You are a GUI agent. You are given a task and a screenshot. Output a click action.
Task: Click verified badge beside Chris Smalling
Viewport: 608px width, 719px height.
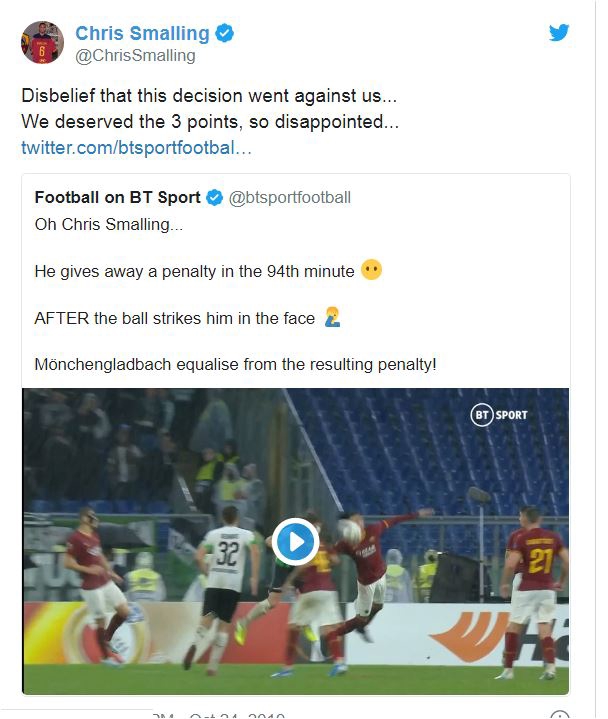tap(225, 33)
